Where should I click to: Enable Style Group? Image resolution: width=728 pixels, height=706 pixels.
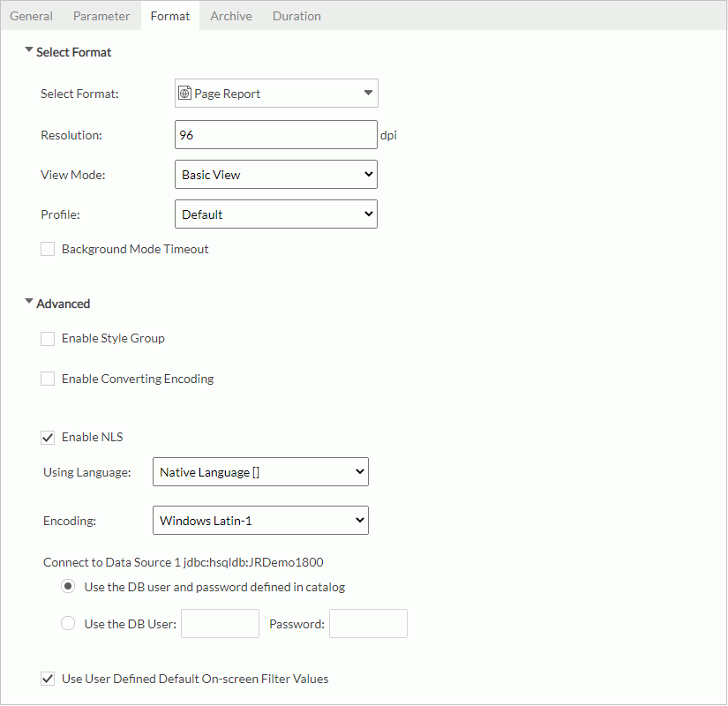click(x=48, y=338)
